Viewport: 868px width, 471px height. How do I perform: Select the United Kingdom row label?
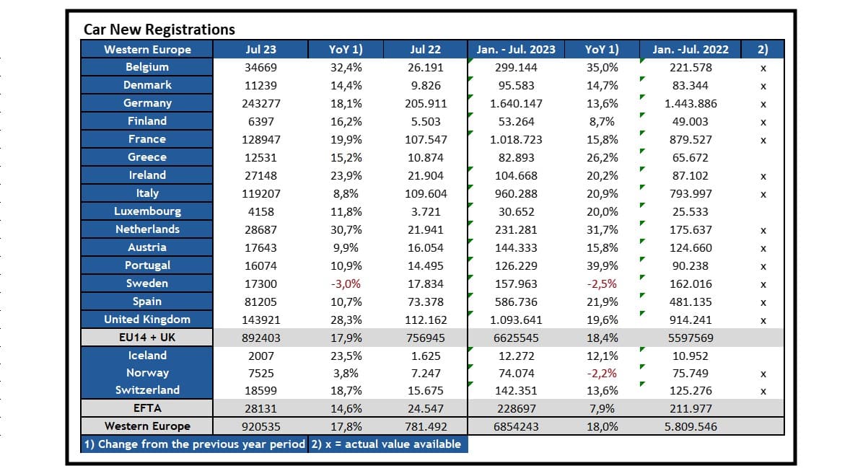click(x=147, y=320)
